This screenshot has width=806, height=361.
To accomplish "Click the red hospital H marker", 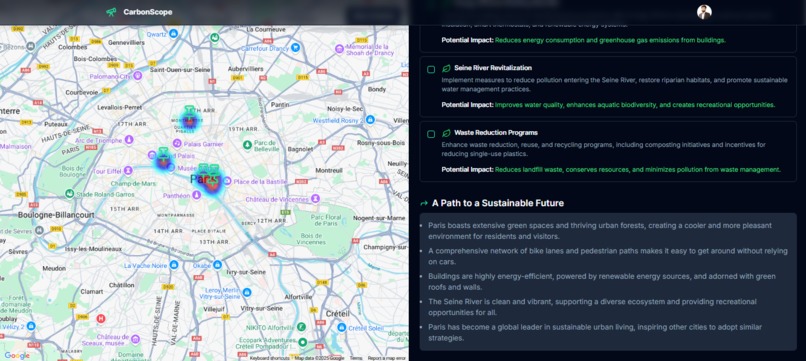I will [101, 319].
